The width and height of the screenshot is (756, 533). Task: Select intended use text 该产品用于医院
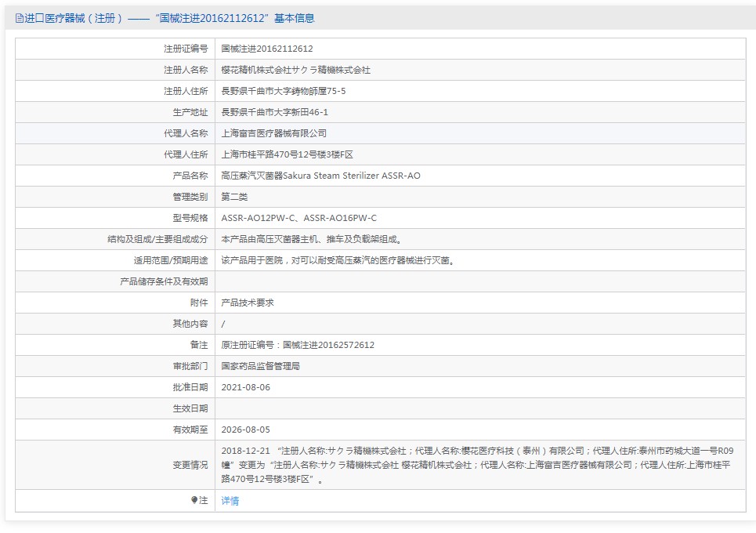252,260
